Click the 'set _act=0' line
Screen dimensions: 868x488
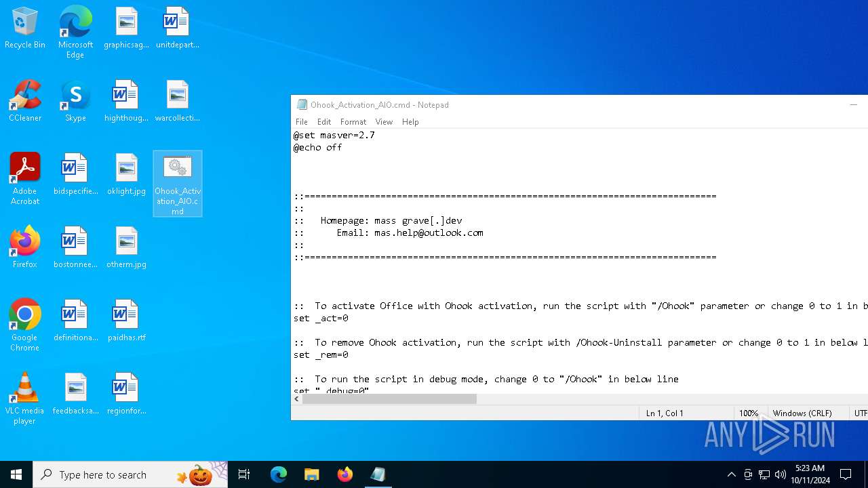321,318
